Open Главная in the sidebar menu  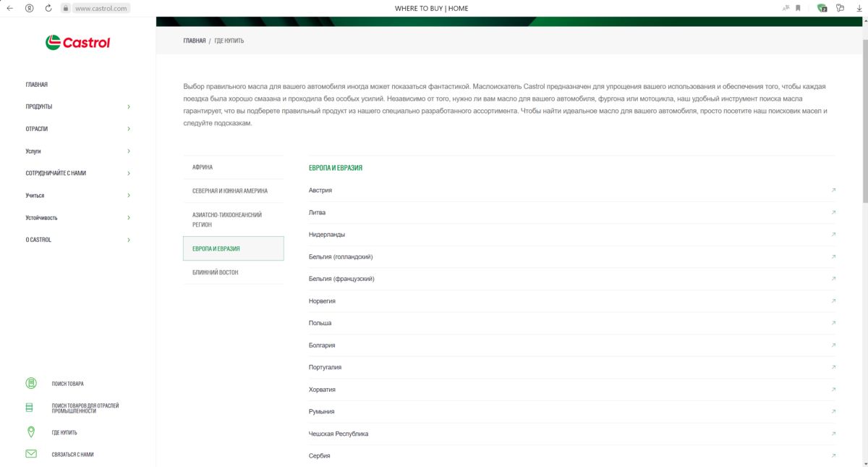click(37, 85)
